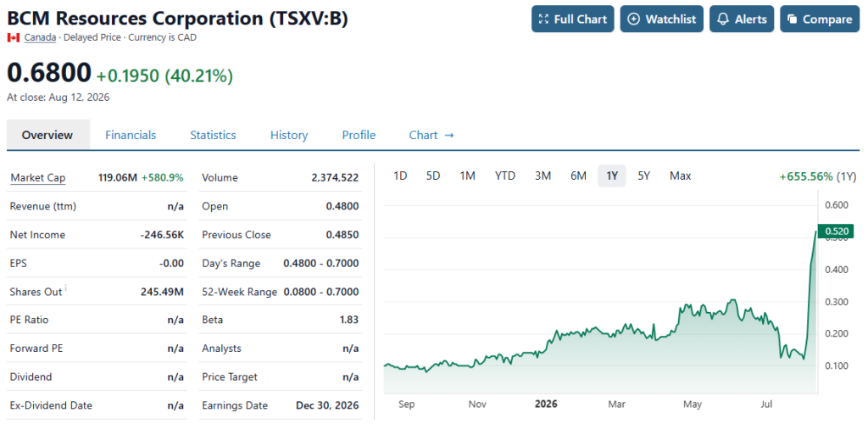Viewport: 868px width, 424px height.
Task: Open the Financials tab
Action: (x=131, y=135)
